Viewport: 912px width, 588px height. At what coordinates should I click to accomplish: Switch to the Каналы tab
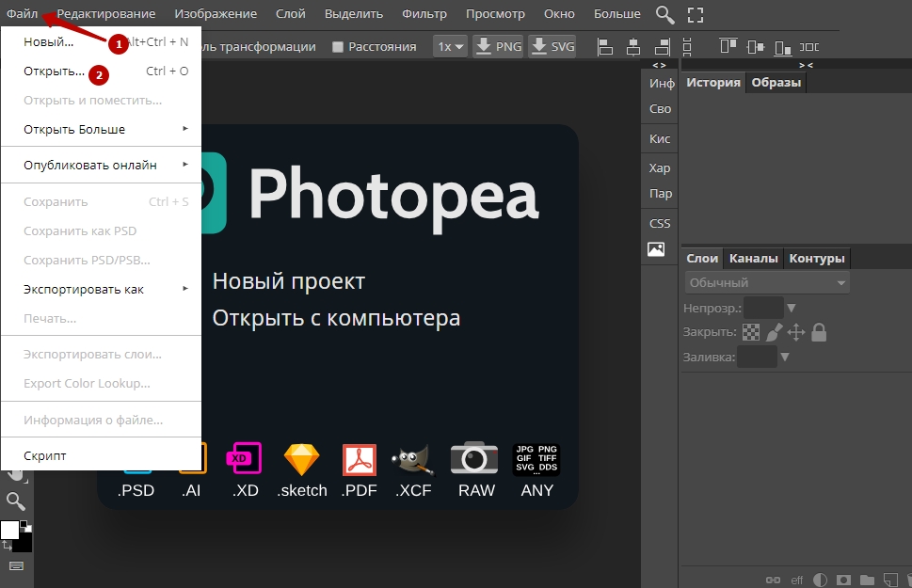(x=754, y=258)
